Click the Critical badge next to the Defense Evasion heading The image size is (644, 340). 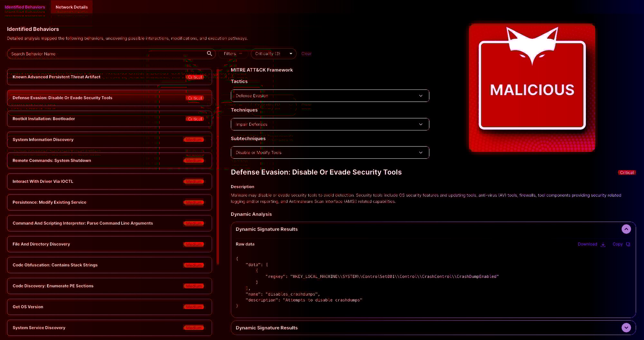click(x=626, y=172)
